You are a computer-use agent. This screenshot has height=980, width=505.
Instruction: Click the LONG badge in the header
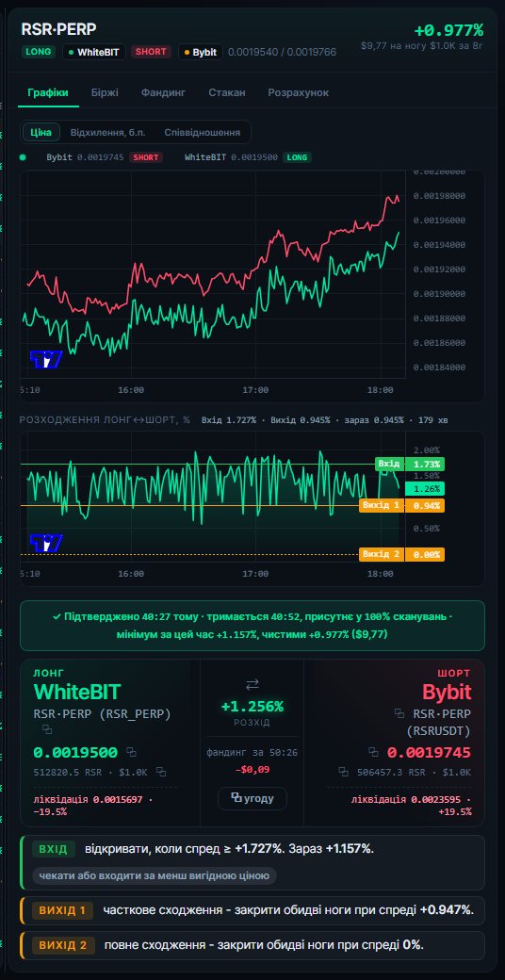tap(39, 52)
